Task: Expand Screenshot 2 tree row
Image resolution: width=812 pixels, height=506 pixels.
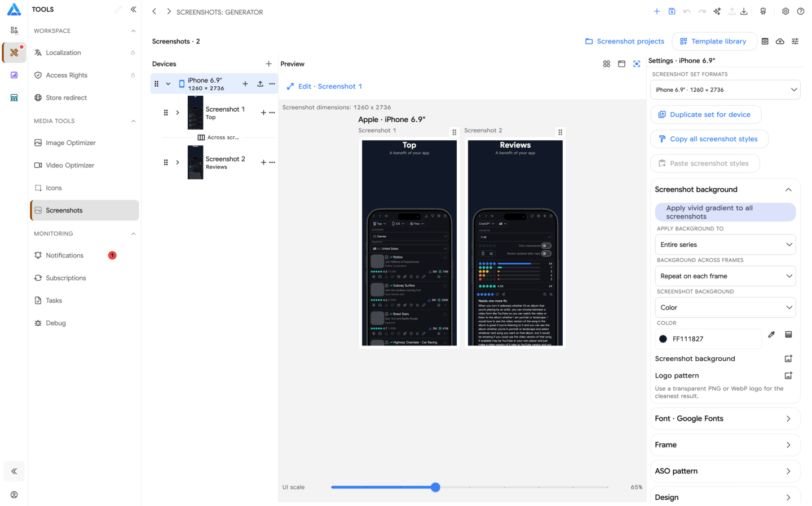Action: [x=178, y=162]
